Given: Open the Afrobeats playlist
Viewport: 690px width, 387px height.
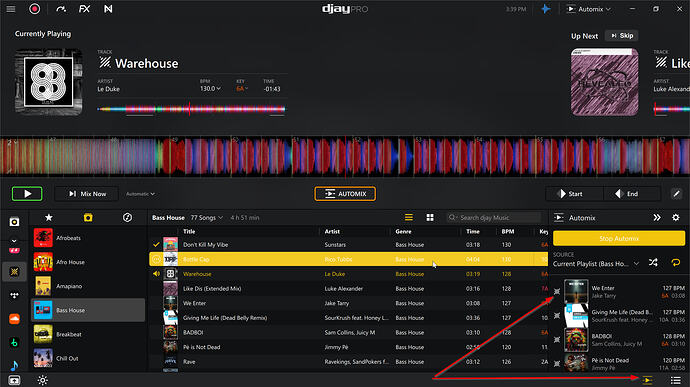Looking at the screenshot, I should point(88,238).
